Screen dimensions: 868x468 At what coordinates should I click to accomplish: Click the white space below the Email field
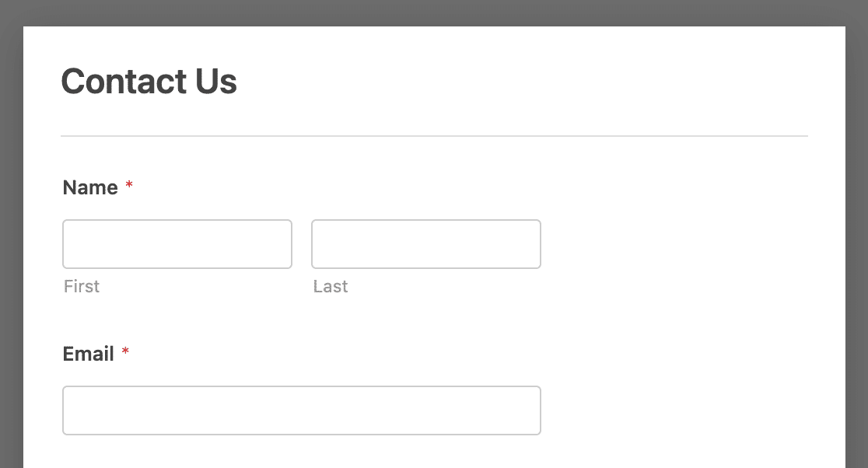point(302,452)
